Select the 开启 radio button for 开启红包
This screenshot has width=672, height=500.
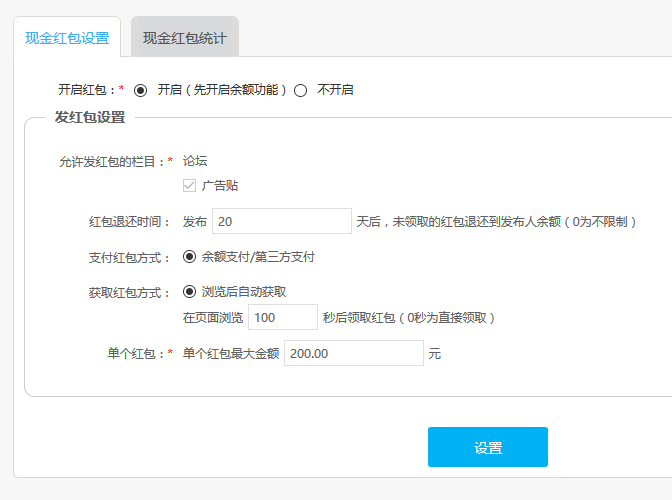(x=140, y=90)
